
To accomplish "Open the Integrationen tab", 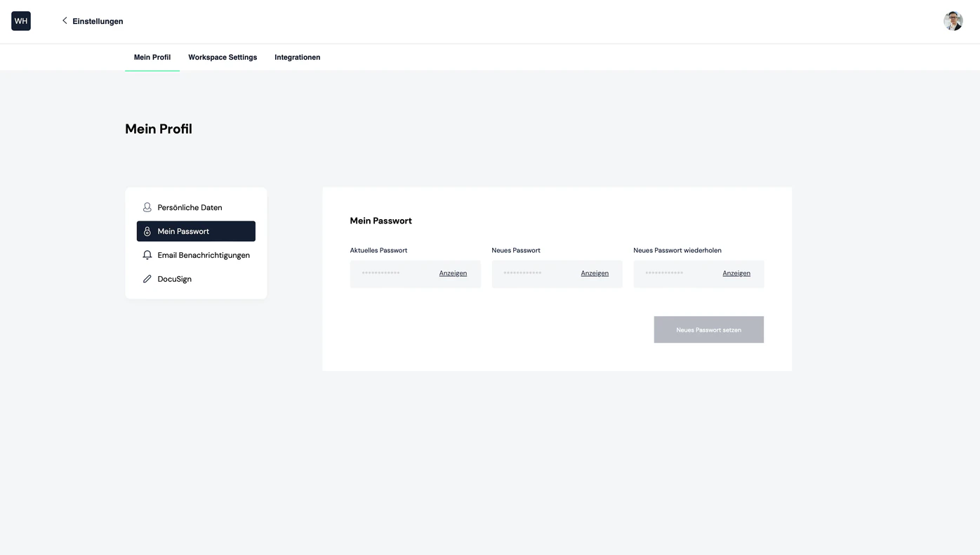I will pyautogui.click(x=298, y=57).
